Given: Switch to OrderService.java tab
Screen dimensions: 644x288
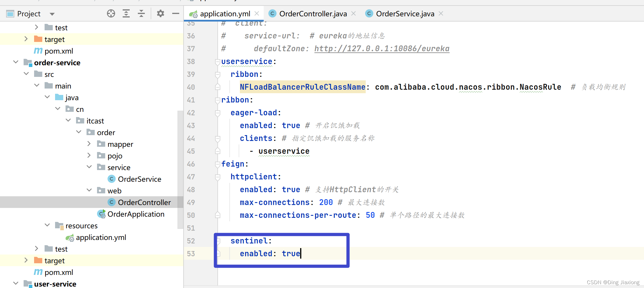Looking at the screenshot, I should [x=405, y=14].
